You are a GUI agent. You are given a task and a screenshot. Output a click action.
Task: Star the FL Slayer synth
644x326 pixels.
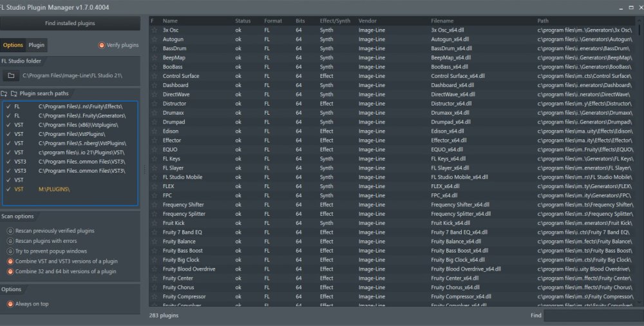pyautogui.click(x=155, y=168)
